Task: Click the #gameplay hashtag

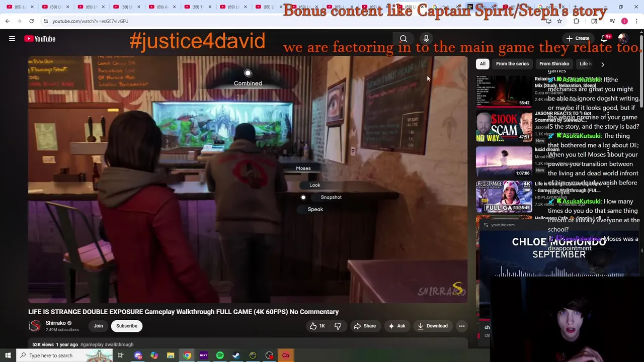Action: pos(92,345)
